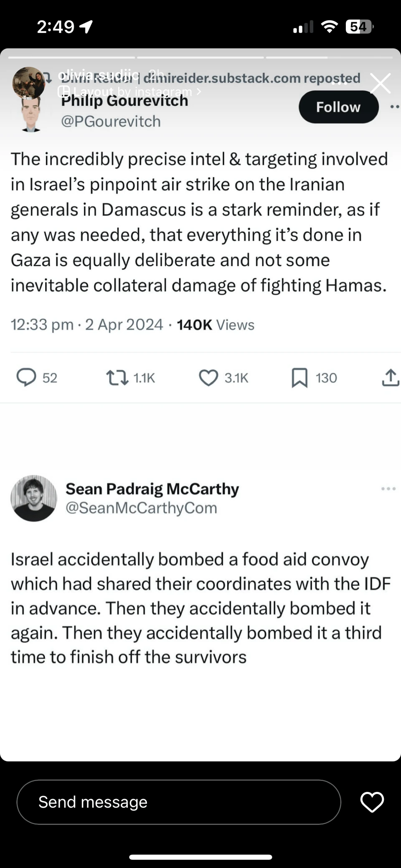
Task: Open the @PGourevitch handle
Action: tap(111, 121)
